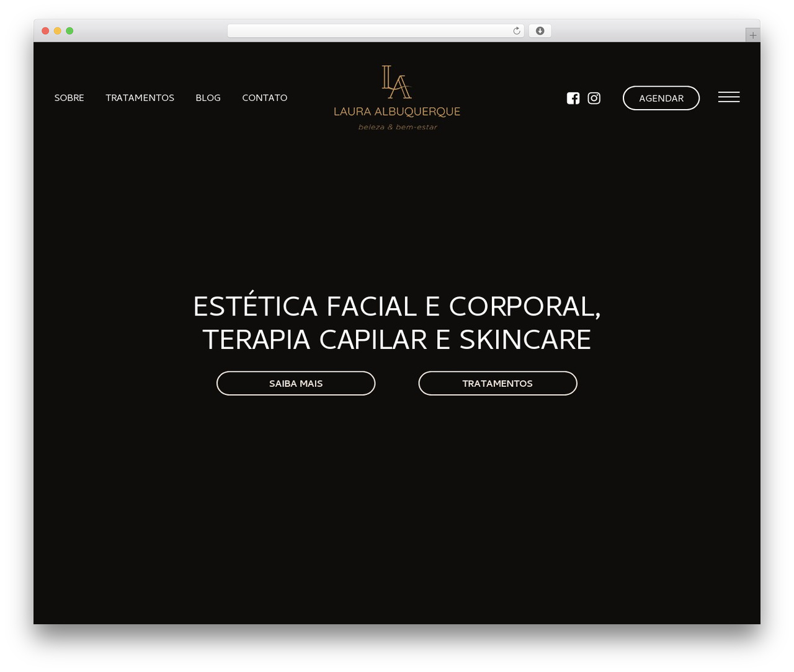794x672 pixels.
Task: Click the 'beleza & bem-estar' tagline
Action: [398, 127]
